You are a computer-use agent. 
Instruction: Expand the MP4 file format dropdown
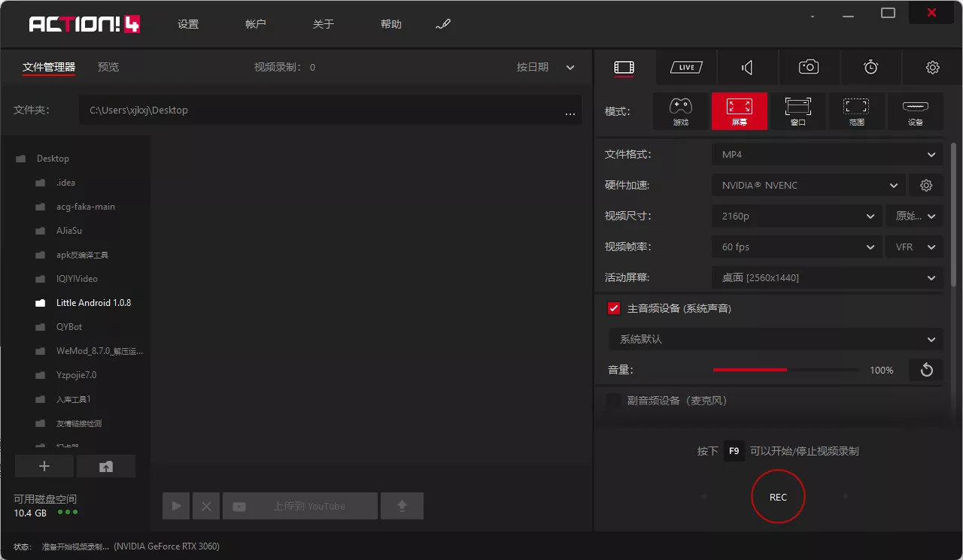click(827, 155)
